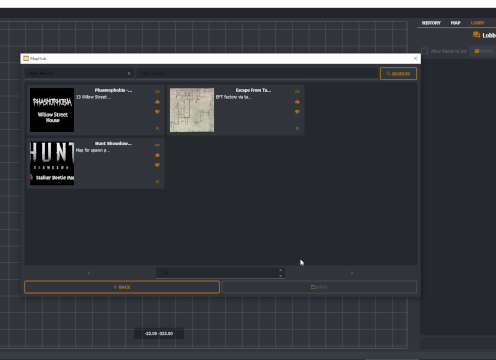Select the Phasmophobia Willow Street House thumbnail
496x360 pixels.
coord(52,110)
